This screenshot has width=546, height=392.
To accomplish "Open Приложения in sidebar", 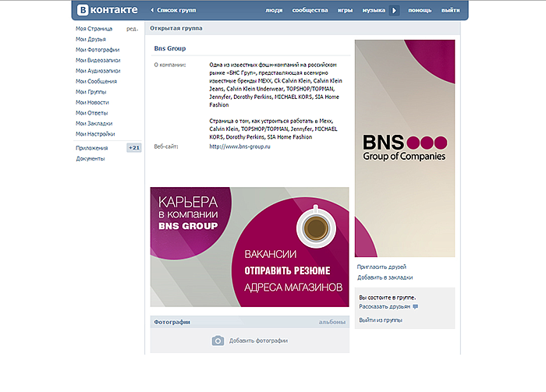I will click(92, 148).
